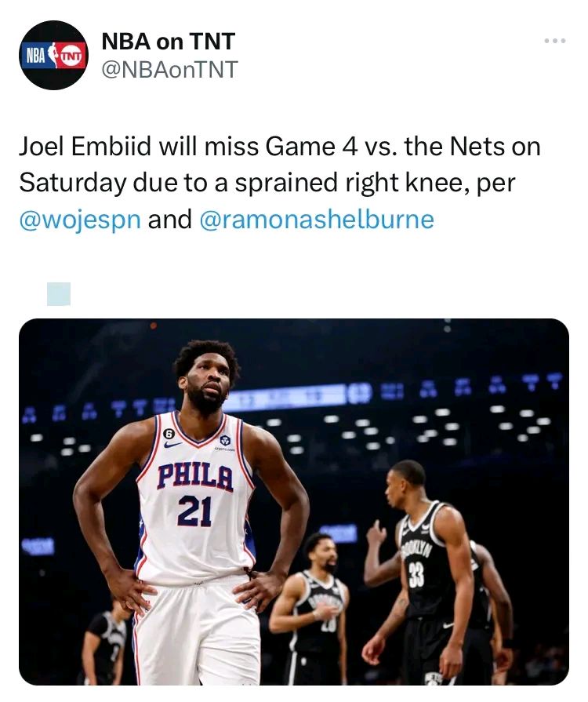588x702 pixels.
Task: Click the PHILA lettering on the jersey
Action: pos(195,476)
